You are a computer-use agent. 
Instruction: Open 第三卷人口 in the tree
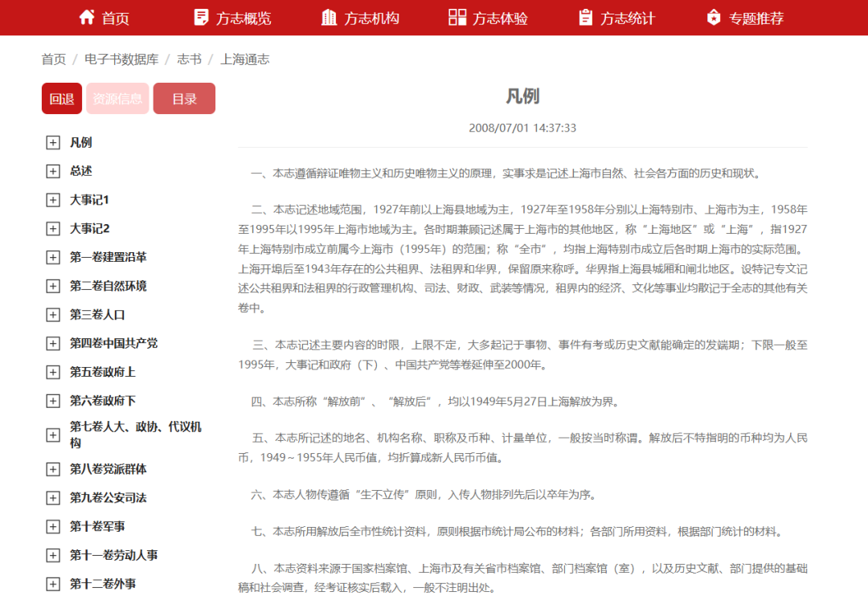tap(97, 316)
